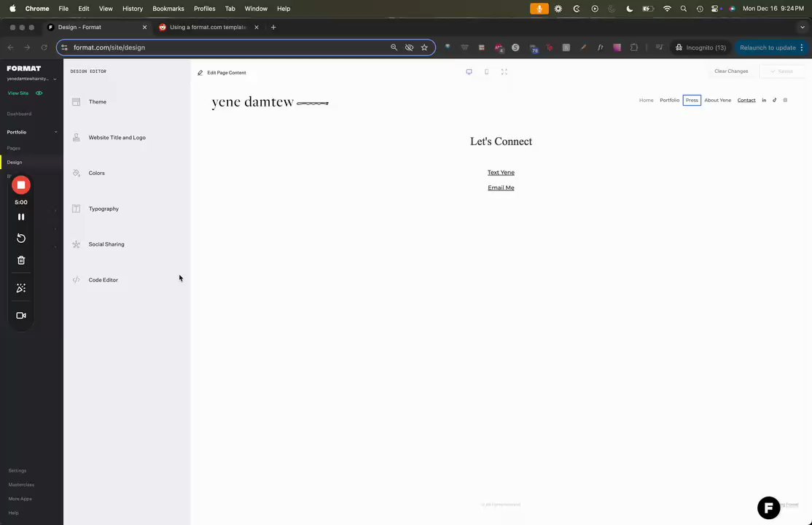Viewport: 812px width, 525px height.
Task: Open the macOS Wi-Fi menu
Action: point(667,9)
